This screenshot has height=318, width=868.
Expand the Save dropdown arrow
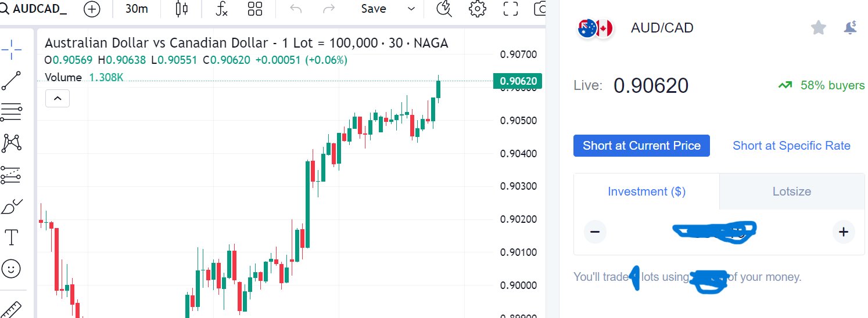411,9
